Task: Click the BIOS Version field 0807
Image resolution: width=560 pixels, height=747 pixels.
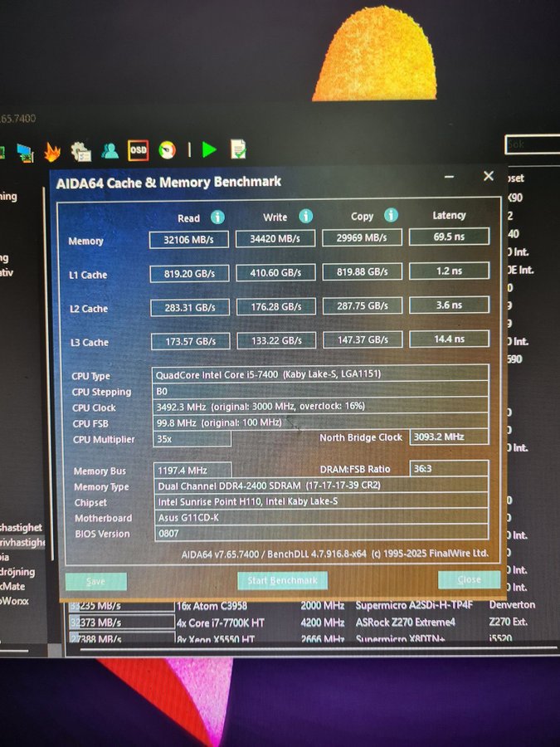Action: point(321,533)
